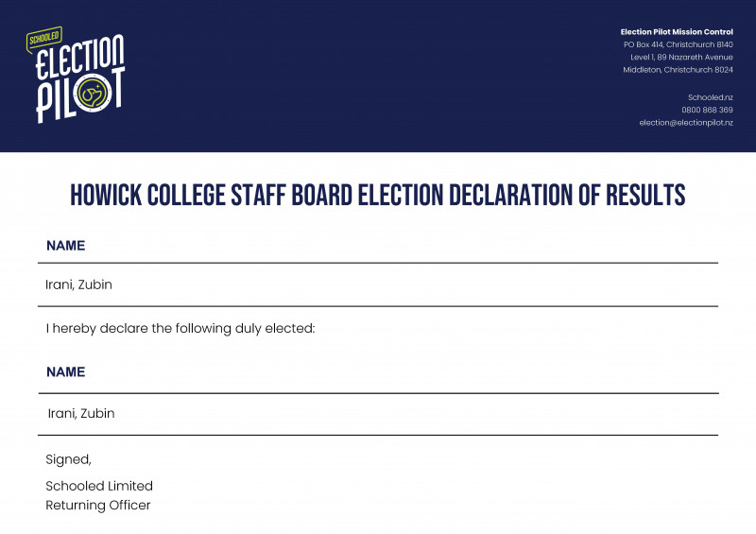Select Irani, Zubin in the candidates table
The image size is (756, 534).
tap(78, 284)
